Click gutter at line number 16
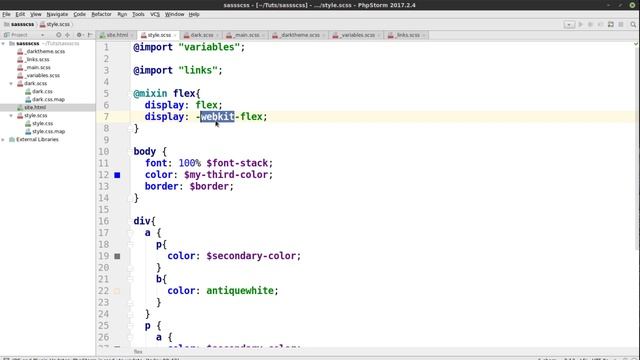The height and width of the screenshot is (360, 640). 104,221
